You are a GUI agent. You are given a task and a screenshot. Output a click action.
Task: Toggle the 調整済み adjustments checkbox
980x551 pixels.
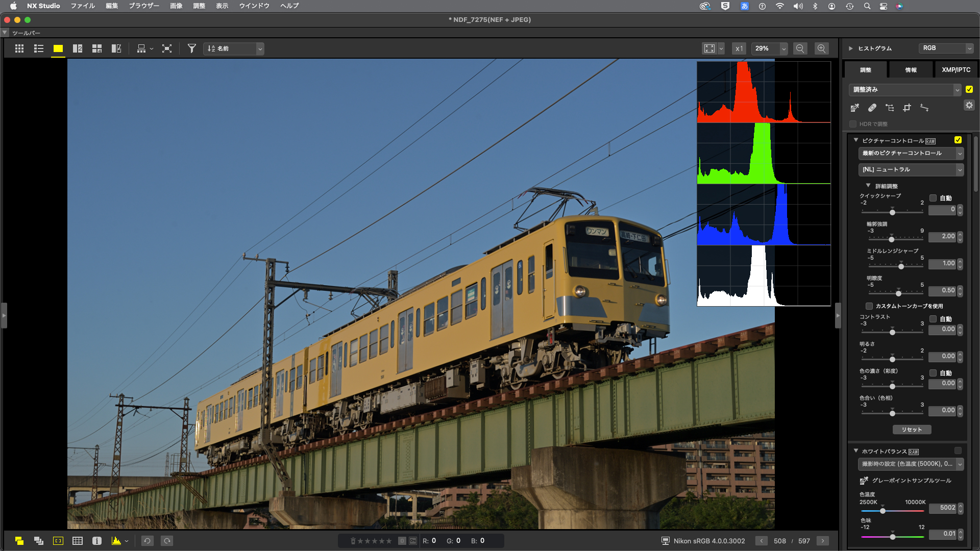[x=969, y=89]
